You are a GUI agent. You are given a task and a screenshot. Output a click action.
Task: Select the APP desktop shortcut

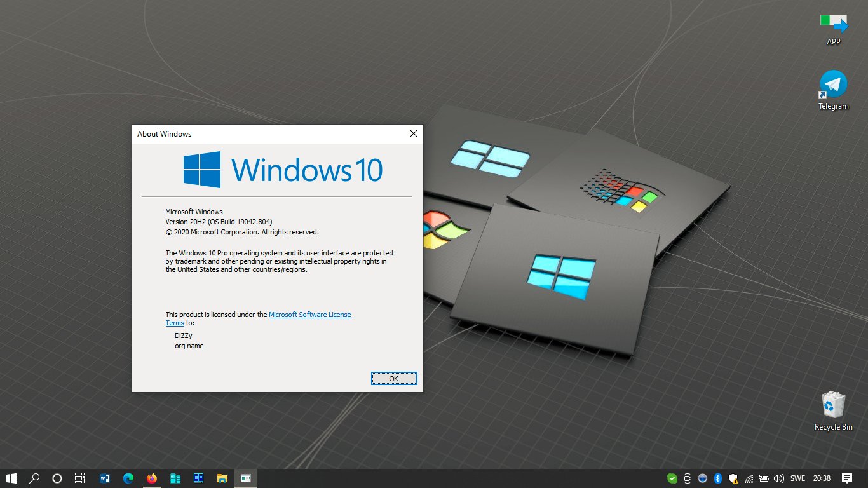pyautogui.click(x=834, y=29)
